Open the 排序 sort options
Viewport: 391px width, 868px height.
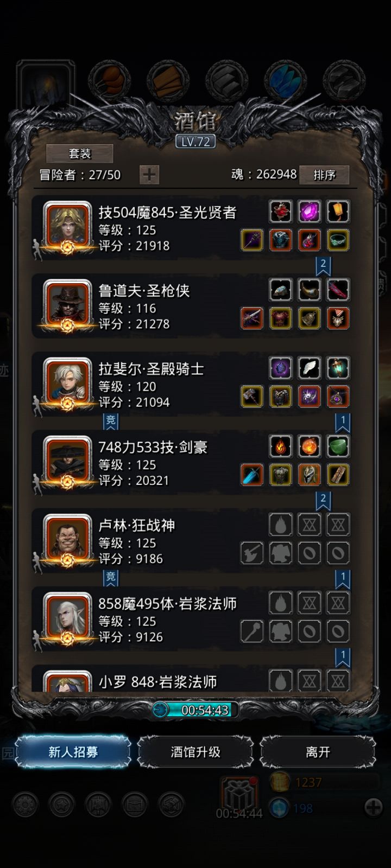point(324,175)
